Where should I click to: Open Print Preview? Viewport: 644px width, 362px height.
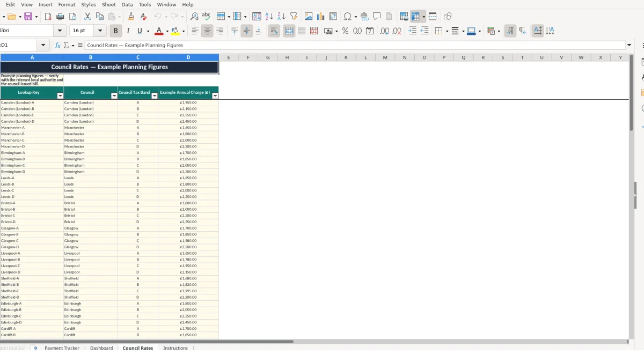pyautogui.click(x=72, y=17)
